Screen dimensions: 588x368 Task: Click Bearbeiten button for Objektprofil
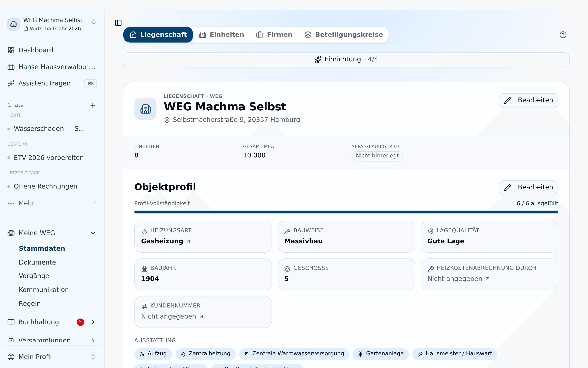(x=528, y=187)
